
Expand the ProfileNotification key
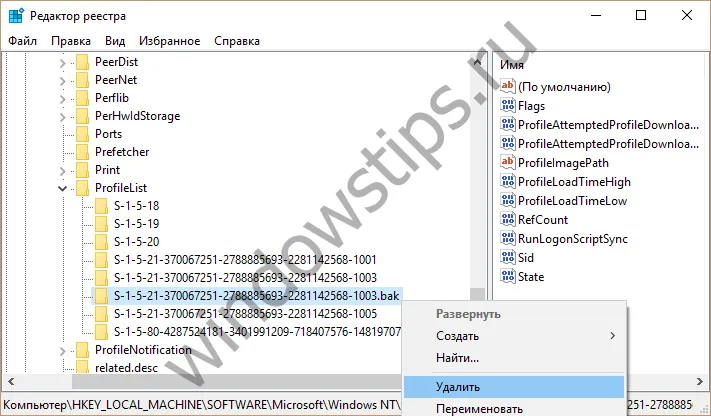pos(63,351)
